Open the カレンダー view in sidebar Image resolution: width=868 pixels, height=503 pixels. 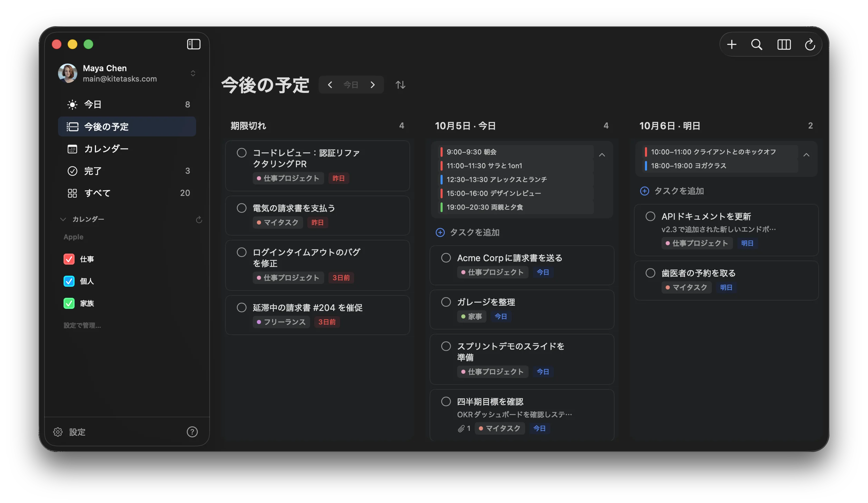[x=127, y=149]
